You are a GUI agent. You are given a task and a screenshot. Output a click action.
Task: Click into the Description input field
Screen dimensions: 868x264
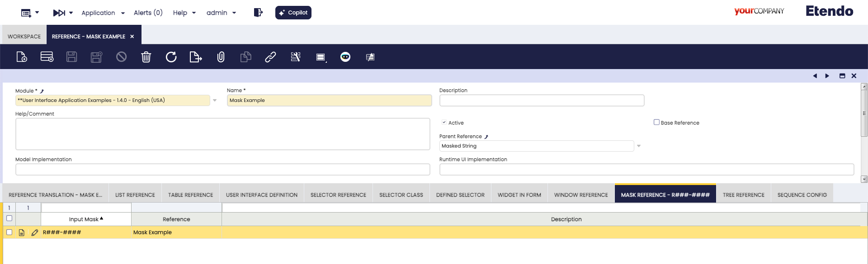click(541, 101)
